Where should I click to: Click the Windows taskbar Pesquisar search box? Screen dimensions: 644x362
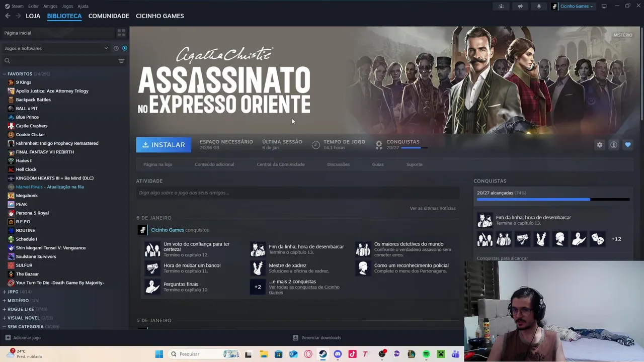pyautogui.click(x=204, y=354)
